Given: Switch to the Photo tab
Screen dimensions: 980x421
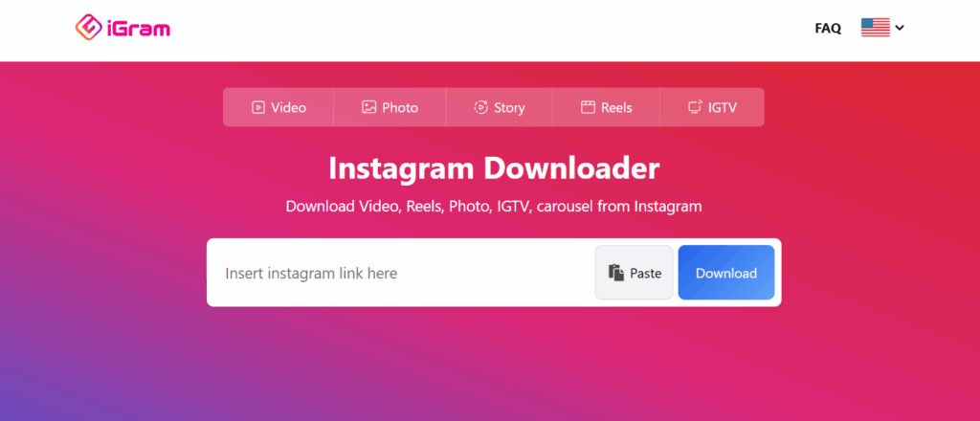Looking at the screenshot, I should (x=390, y=107).
